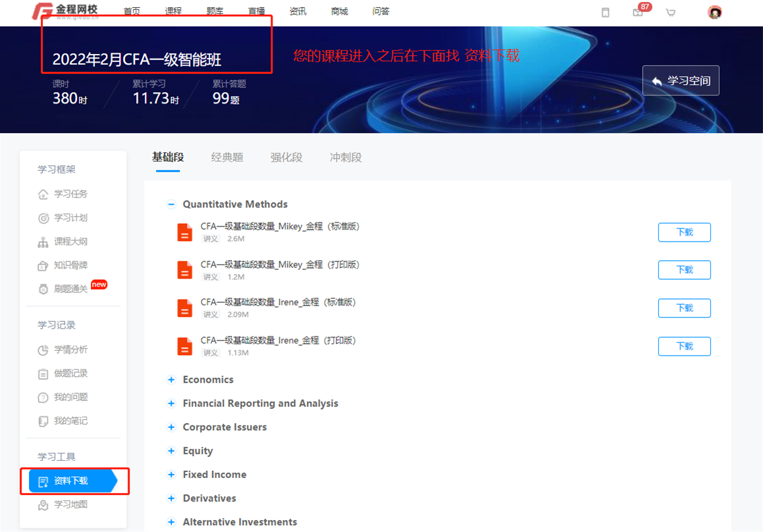Open the message inbox icon with 87 badge
This screenshot has width=763, height=532.
point(638,12)
